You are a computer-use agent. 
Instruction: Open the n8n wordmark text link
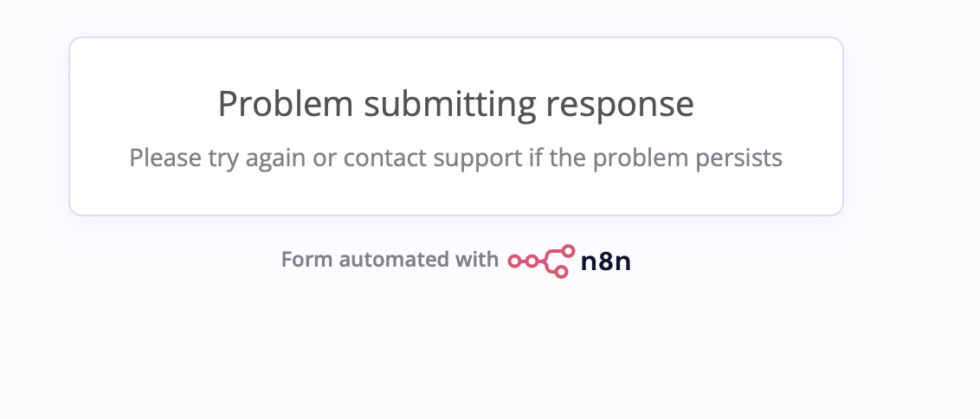pyautogui.click(x=605, y=261)
